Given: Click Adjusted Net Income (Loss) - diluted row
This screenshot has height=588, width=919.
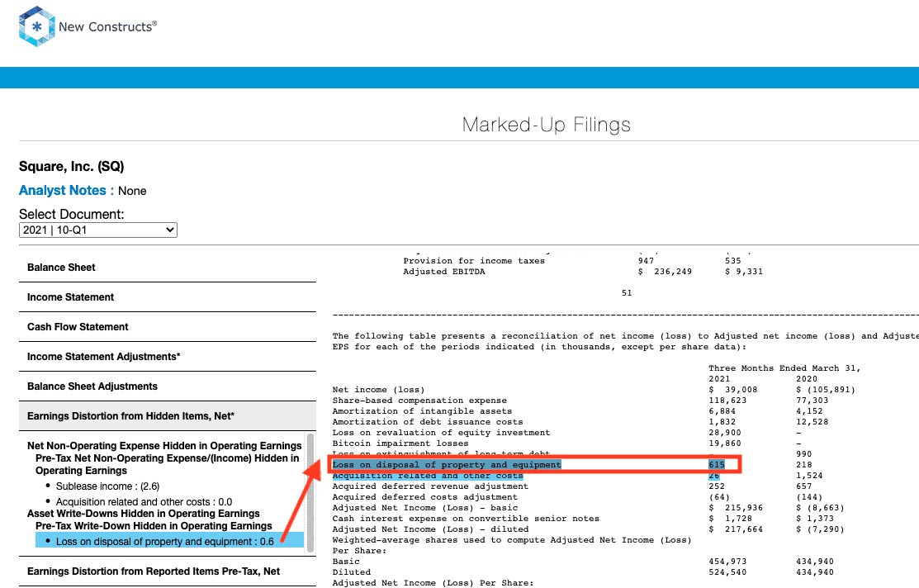Looking at the screenshot, I should (x=430, y=529).
